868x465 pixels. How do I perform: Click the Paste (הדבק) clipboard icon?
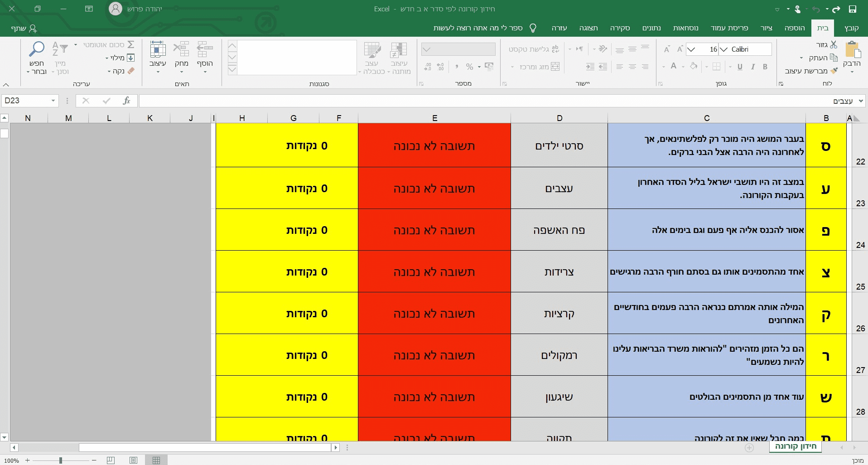point(852,49)
